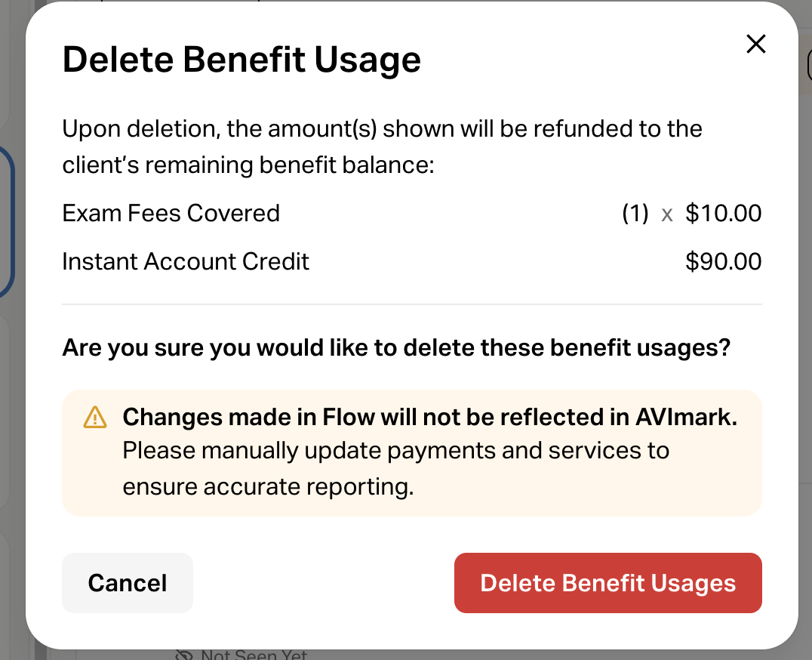
Task: Select the Delete Benefit Usage heading
Action: tap(241, 60)
